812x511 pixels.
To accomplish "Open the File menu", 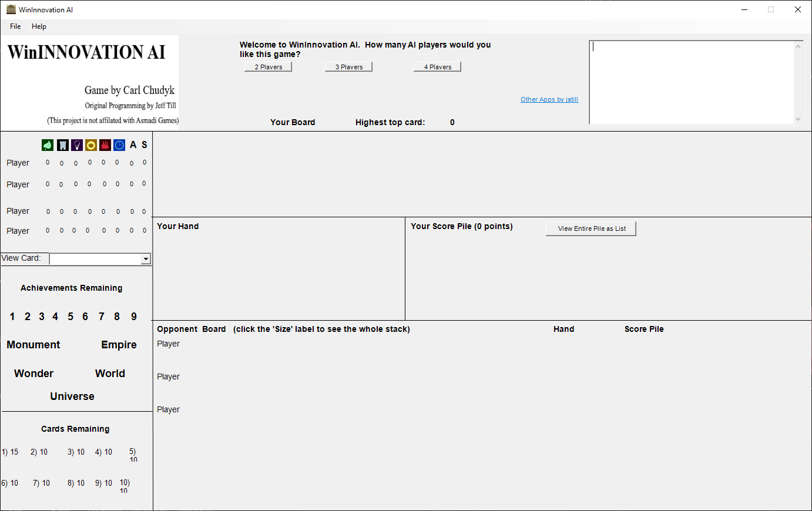I will pos(15,26).
